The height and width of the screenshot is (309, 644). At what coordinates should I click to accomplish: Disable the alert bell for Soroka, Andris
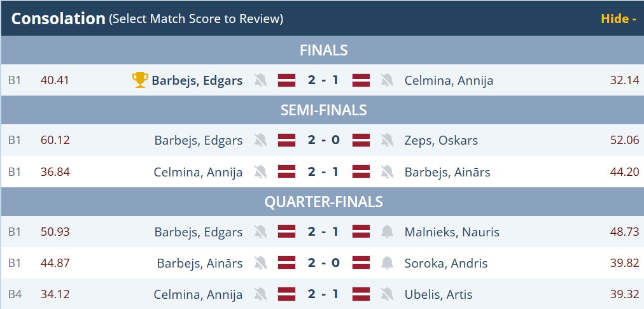387,263
